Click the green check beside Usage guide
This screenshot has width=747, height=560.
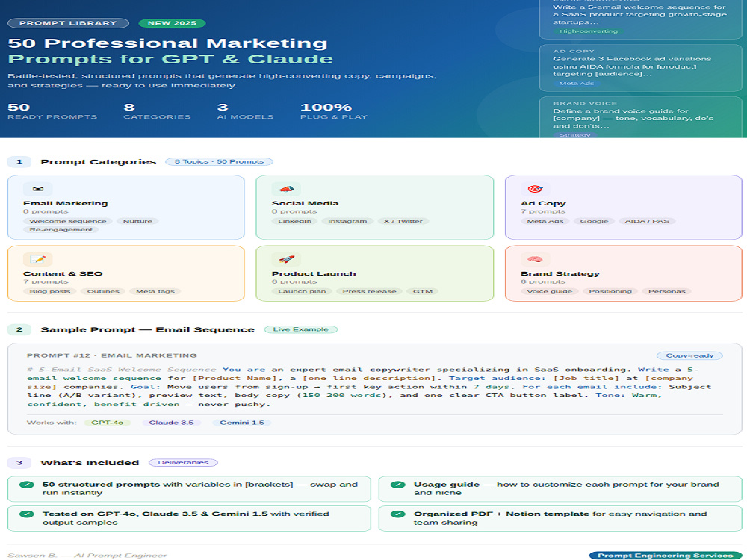pyautogui.click(x=398, y=485)
